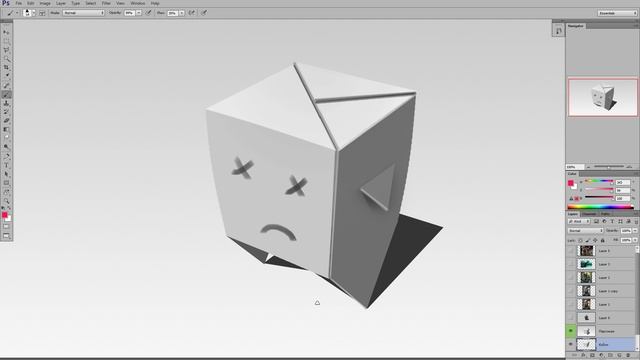This screenshot has height=360, width=640.
Task: Toggle lock transparent pixels
Action: pyautogui.click(x=580, y=240)
